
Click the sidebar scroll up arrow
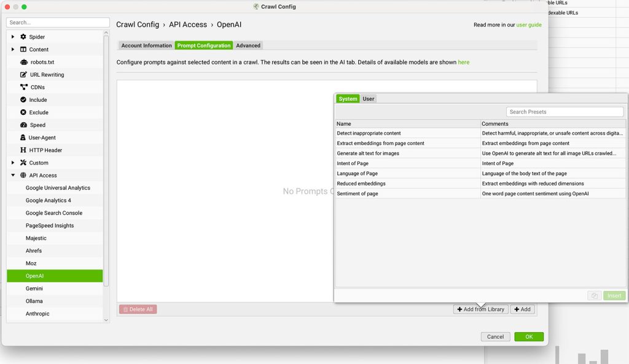106,33
